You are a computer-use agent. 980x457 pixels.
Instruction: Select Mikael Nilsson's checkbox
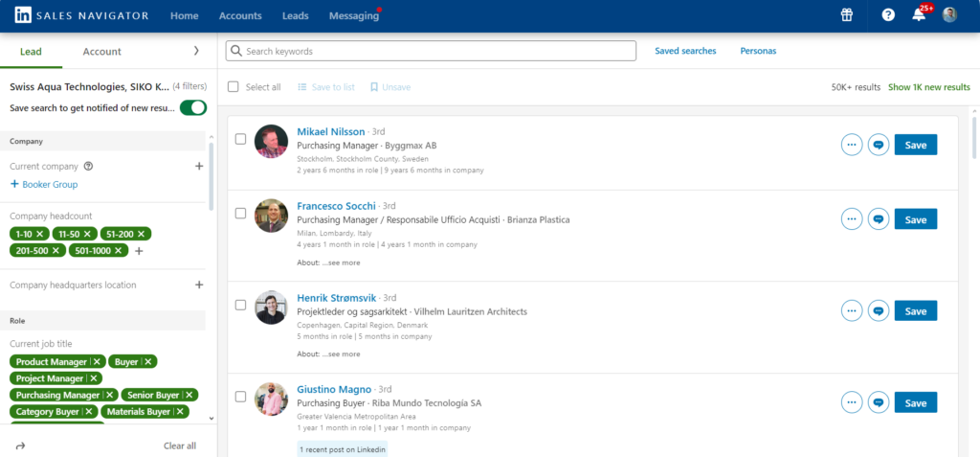point(240,139)
